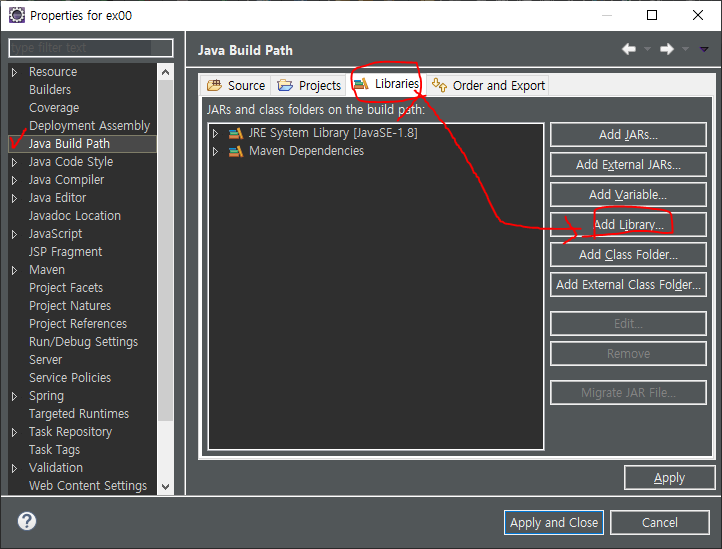The width and height of the screenshot is (722, 549).
Task: Select Coverage in the sidebar
Action: [x=54, y=108]
